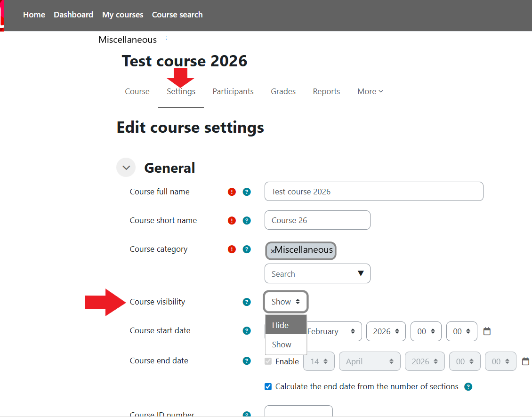Open Course search link
This screenshot has width=532, height=417.
click(177, 15)
